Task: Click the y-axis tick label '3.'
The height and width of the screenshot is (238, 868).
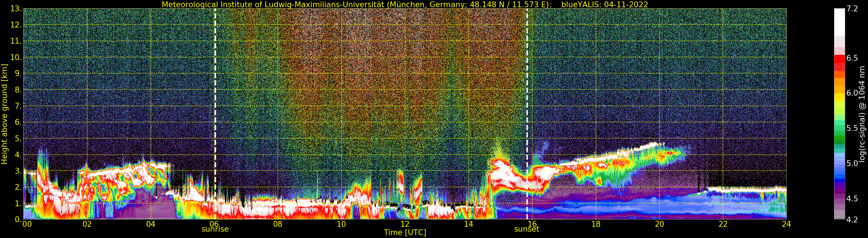Action: point(18,171)
